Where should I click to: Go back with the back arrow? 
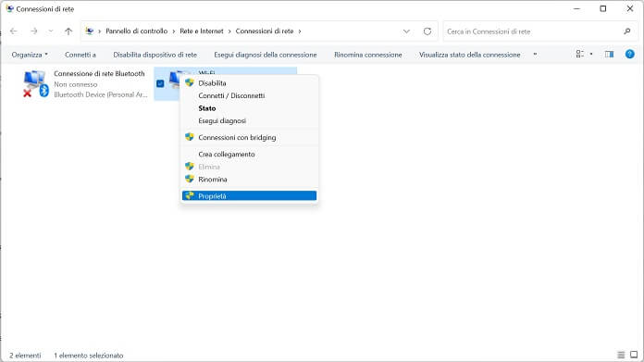click(14, 31)
